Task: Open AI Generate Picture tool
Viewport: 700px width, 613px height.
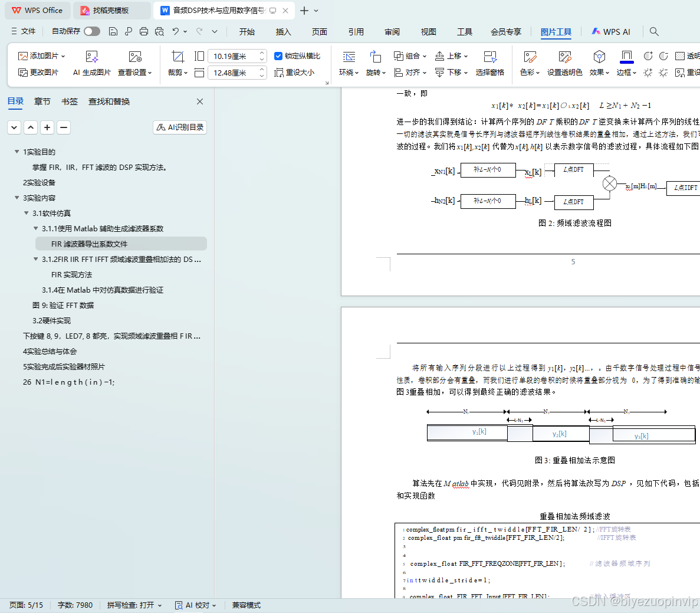Action: tap(91, 64)
